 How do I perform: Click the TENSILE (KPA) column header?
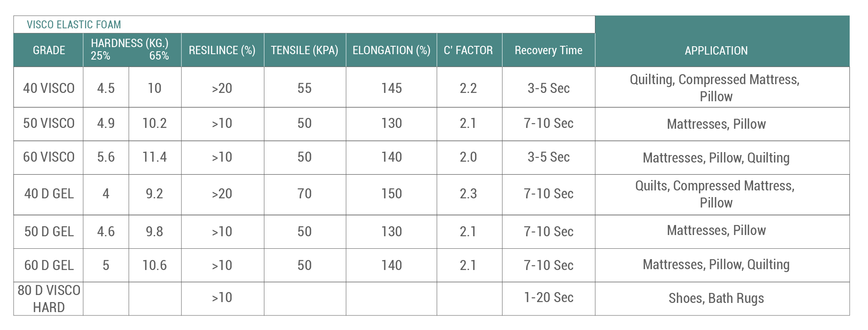(x=304, y=50)
